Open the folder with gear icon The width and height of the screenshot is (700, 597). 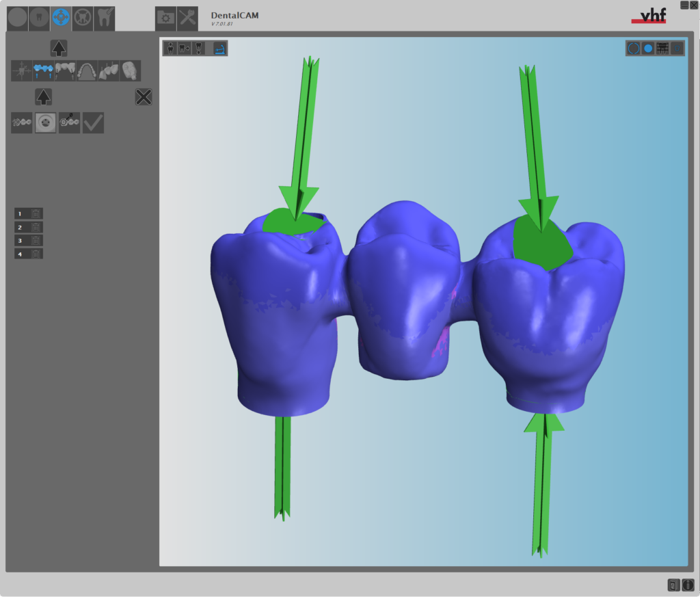tap(165, 18)
